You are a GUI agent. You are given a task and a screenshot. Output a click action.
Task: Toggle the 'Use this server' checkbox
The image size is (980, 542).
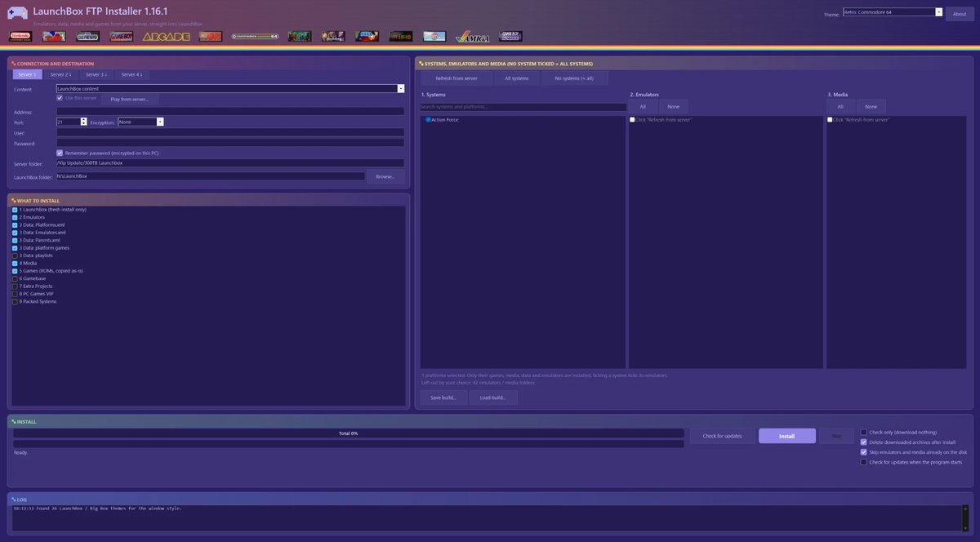coord(60,98)
